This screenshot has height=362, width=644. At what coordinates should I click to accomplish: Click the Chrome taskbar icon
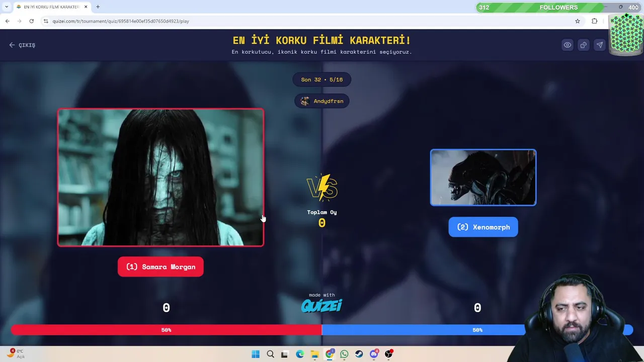click(x=330, y=354)
